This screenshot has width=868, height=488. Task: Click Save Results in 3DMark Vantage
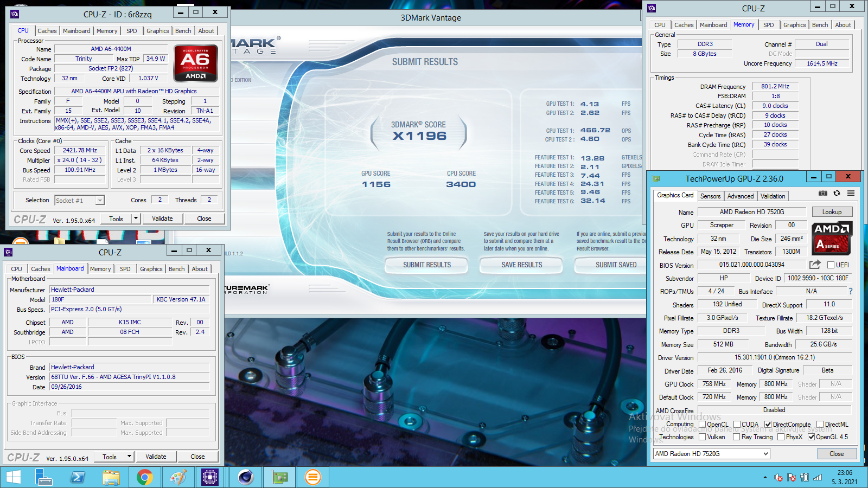[x=521, y=265]
